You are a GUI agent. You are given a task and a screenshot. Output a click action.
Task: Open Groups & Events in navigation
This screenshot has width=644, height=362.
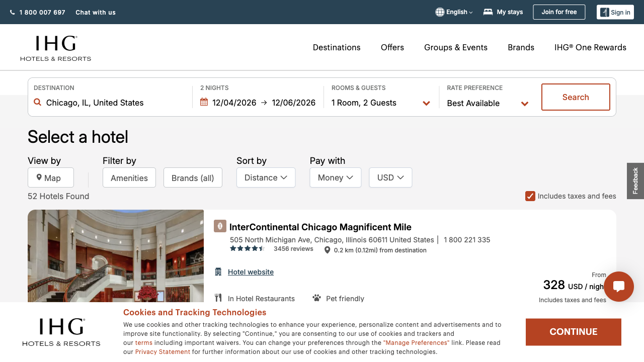(456, 47)
